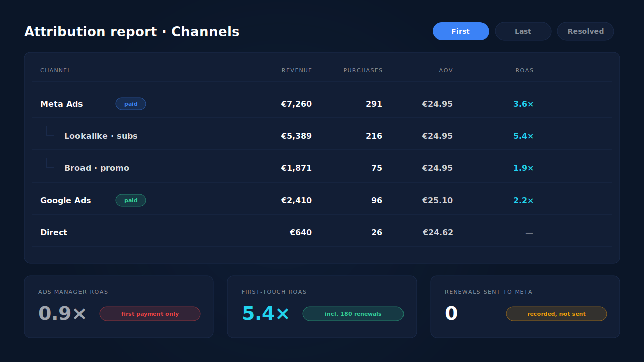
Task: Click the incl. 180 renewals badge
Action: click(353, 314)
